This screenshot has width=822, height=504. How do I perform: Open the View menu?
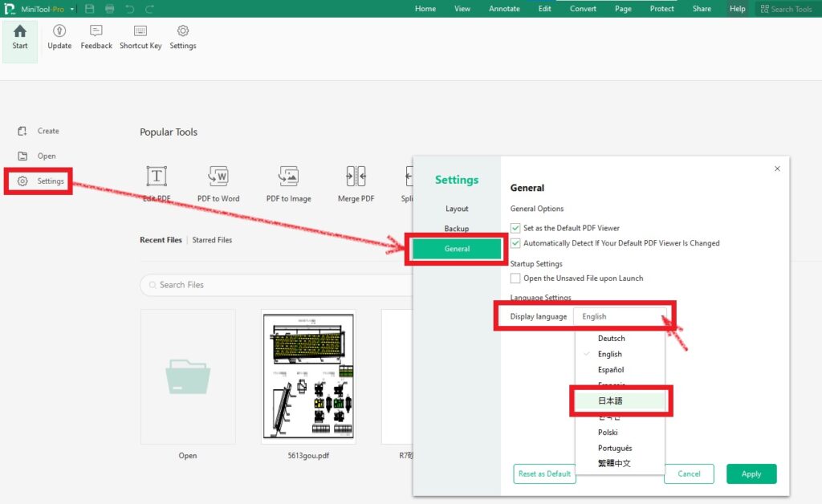pyautogui.click(x=462, y=9)
